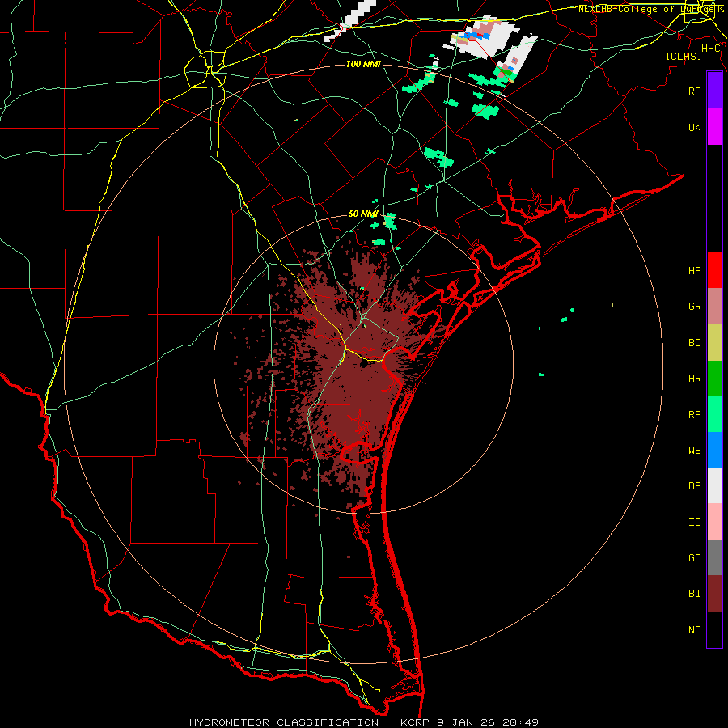Screen dimensions: 728x728
Task: Select the GC gray legend swatch
Action: coord(714,557)
